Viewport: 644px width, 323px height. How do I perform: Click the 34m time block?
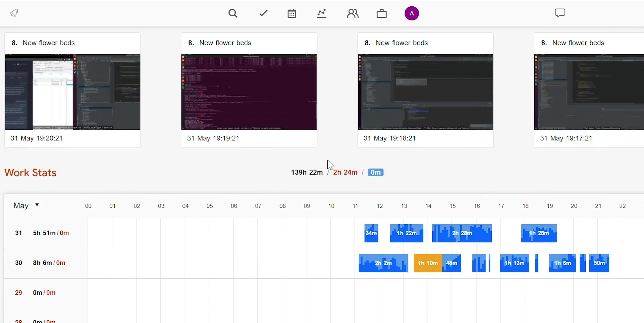pos(371,233)
